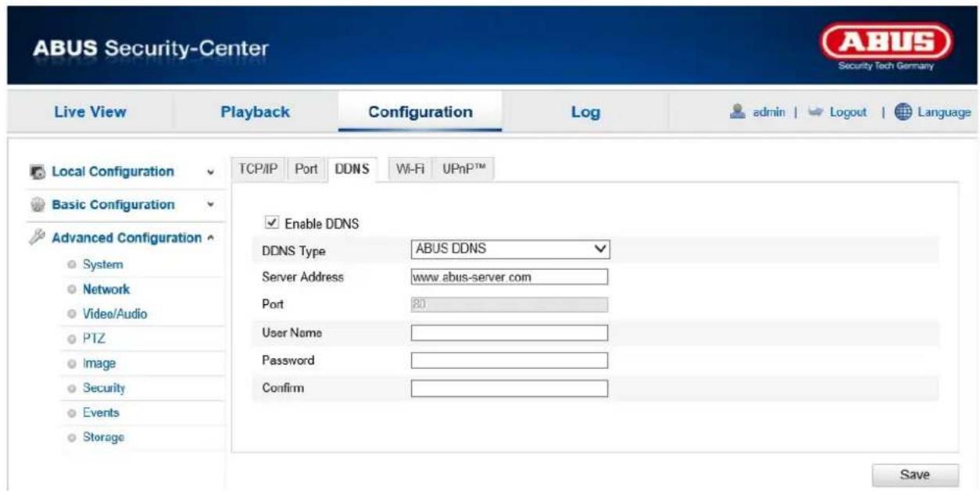Save the DDNS settings

[x=915, y=474]
